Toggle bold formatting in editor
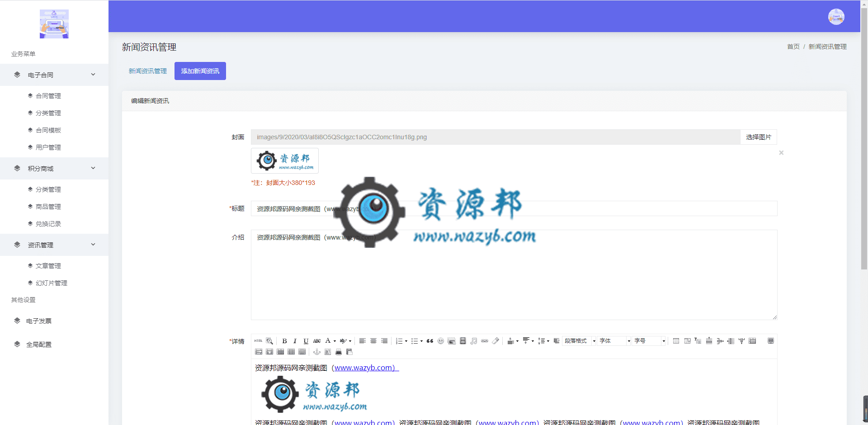The image size is (868, 425). (284, 341)
